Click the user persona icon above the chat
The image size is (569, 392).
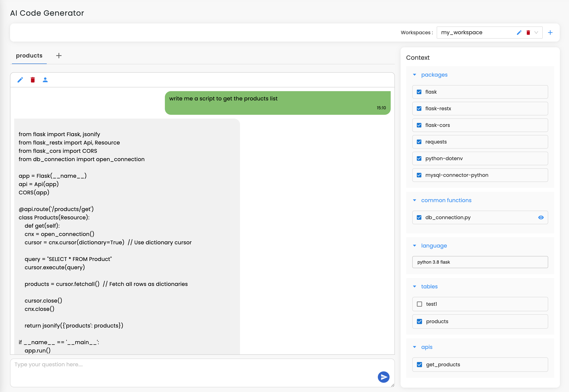tap(45, 80)
